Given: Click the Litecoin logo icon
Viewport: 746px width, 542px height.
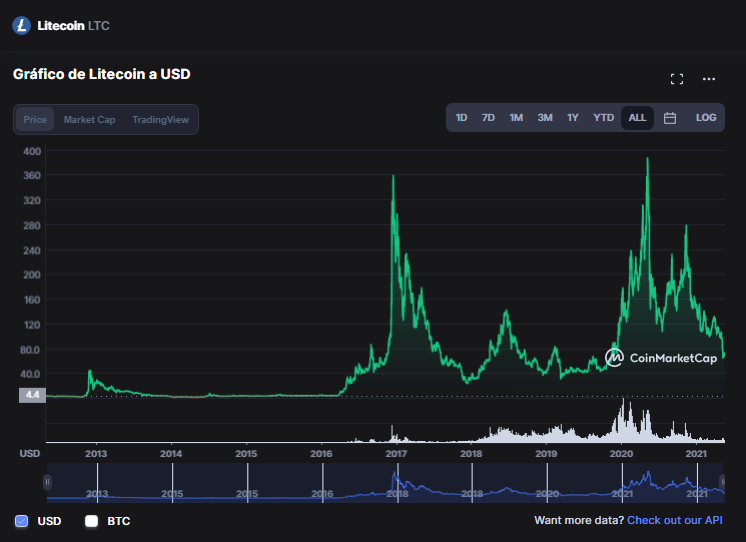Looking at the screenshot, I should point(21,26).
